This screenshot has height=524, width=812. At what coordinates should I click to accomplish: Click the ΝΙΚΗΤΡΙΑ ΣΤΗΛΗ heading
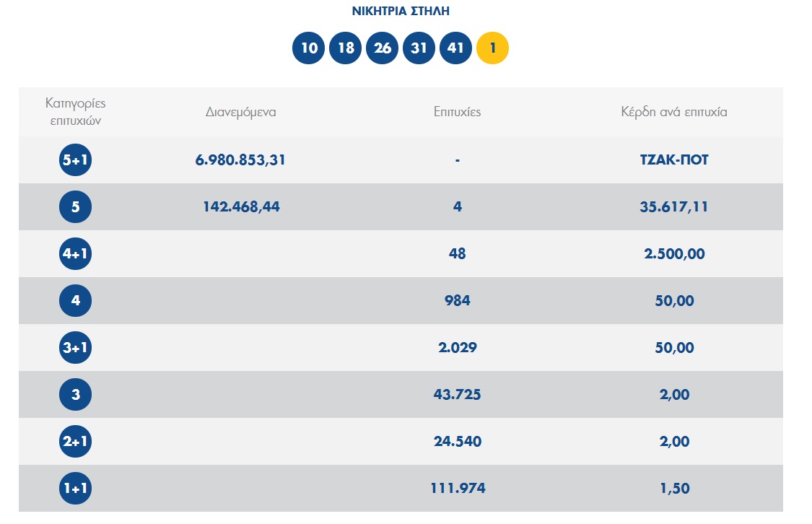pos(401,11)
